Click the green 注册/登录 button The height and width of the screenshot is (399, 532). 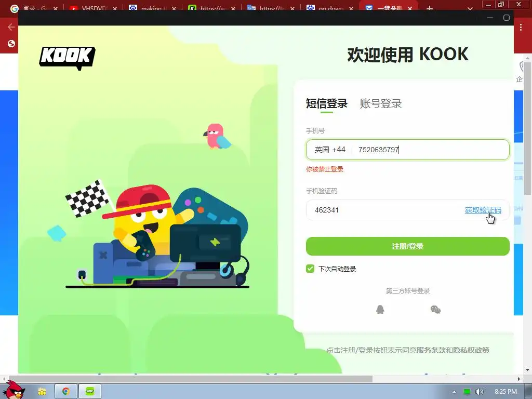(x=407, y=246)
